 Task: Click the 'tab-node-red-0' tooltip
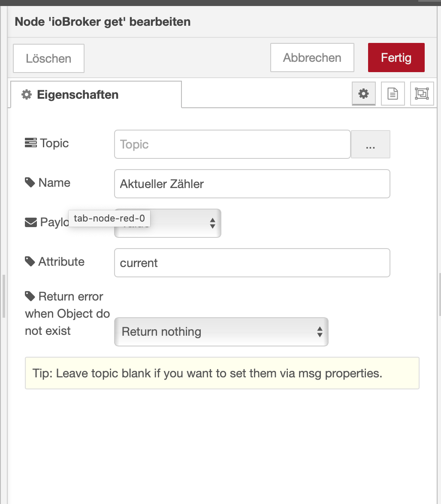click(x=109, y=219)
